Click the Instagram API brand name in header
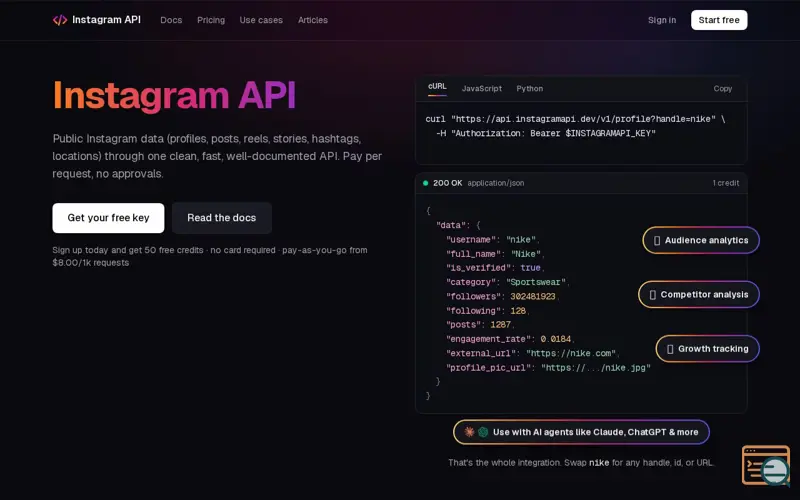800x500 pixels. pyautogui.click(x=106, y=20)
